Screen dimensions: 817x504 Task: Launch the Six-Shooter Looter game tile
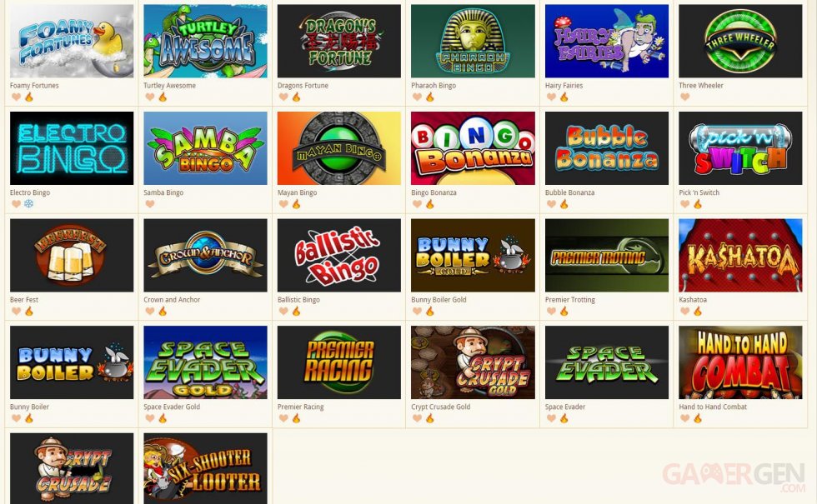(205, 468)
